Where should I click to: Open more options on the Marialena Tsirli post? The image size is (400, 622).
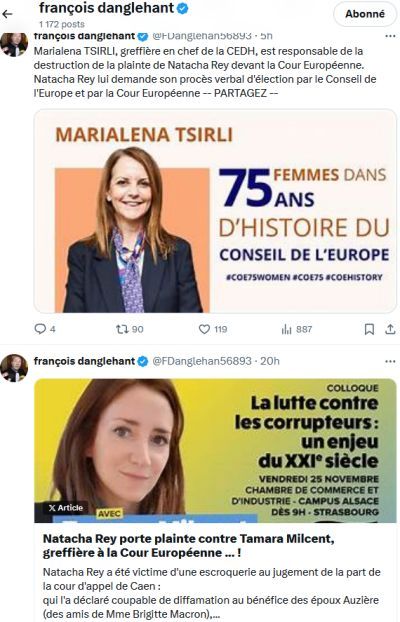coord(390,36)
